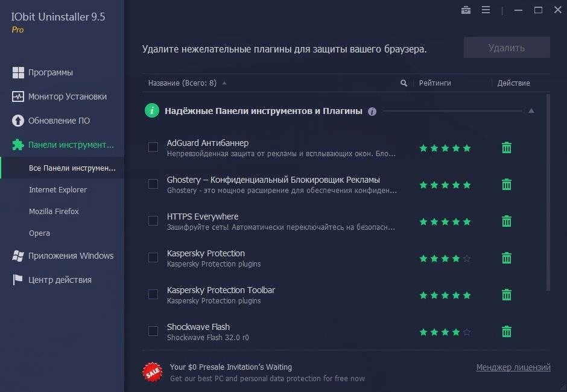
Task: Collapse the Надёжные Панели инструментов section arrow
Action: pyautogui.click(x=531, y=110)
